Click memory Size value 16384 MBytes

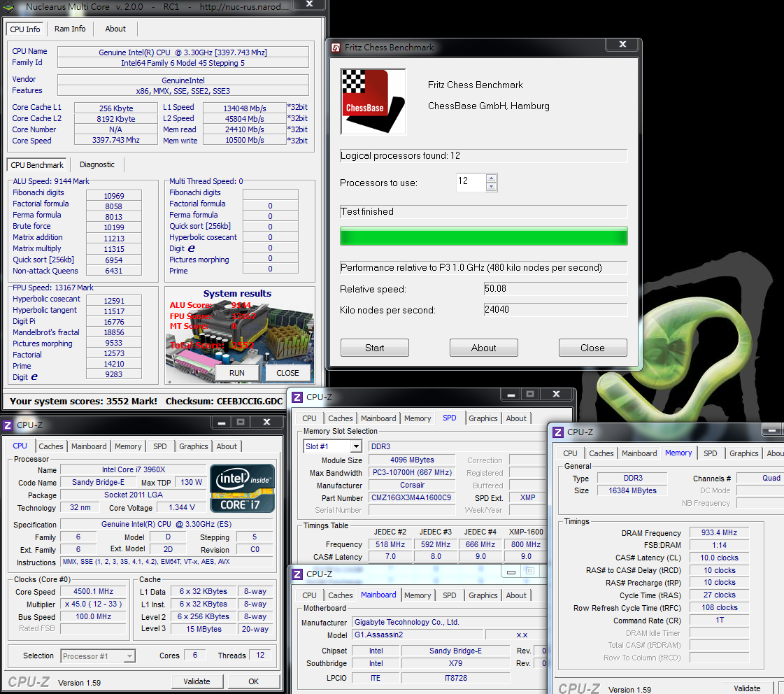point(632,490)
